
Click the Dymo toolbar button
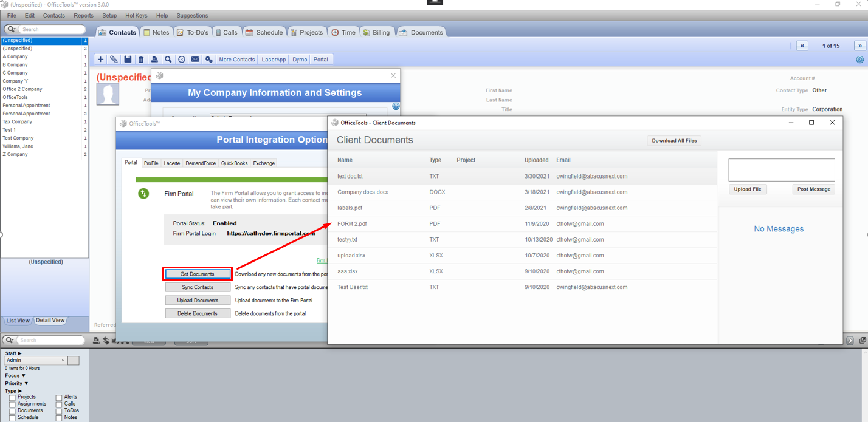300,60
